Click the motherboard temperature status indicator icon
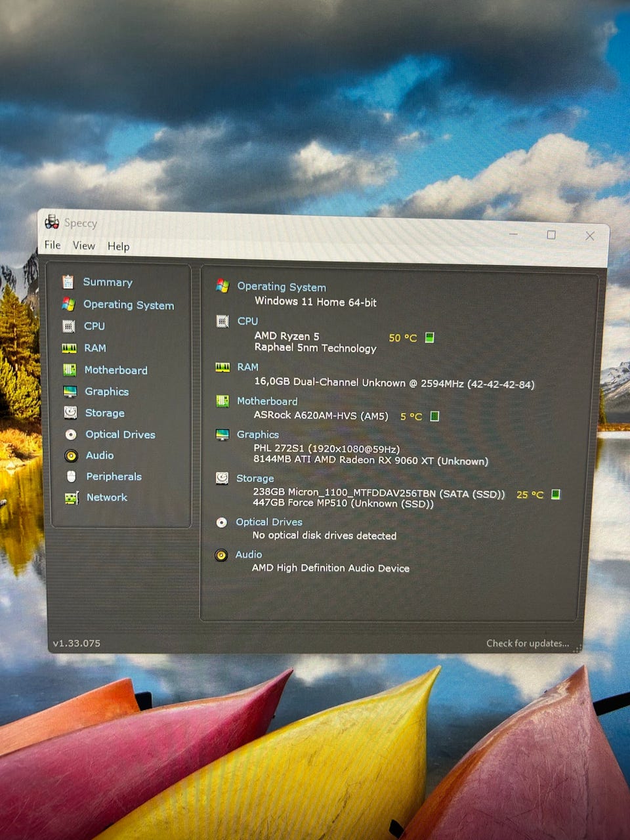 click(434, 416)
